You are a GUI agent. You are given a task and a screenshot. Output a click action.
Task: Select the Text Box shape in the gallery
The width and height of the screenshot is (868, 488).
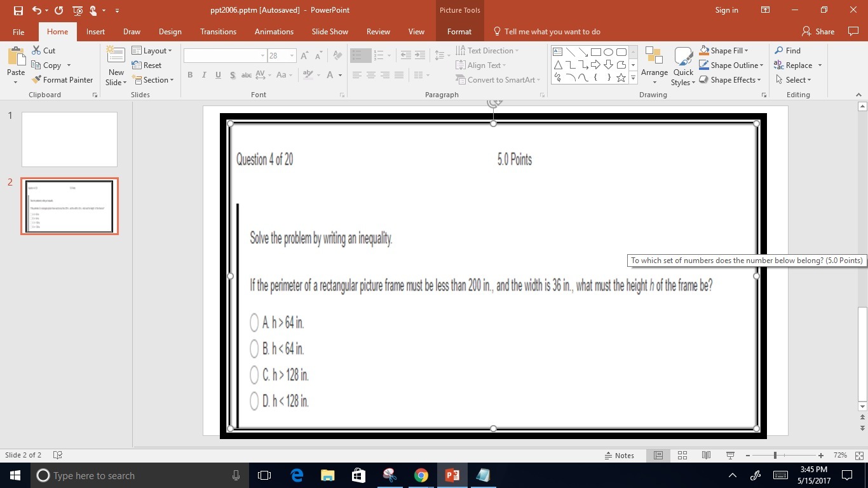557,52
